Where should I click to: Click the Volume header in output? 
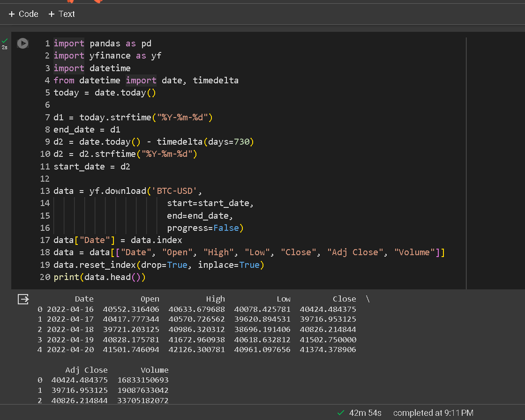pos(154,370)
